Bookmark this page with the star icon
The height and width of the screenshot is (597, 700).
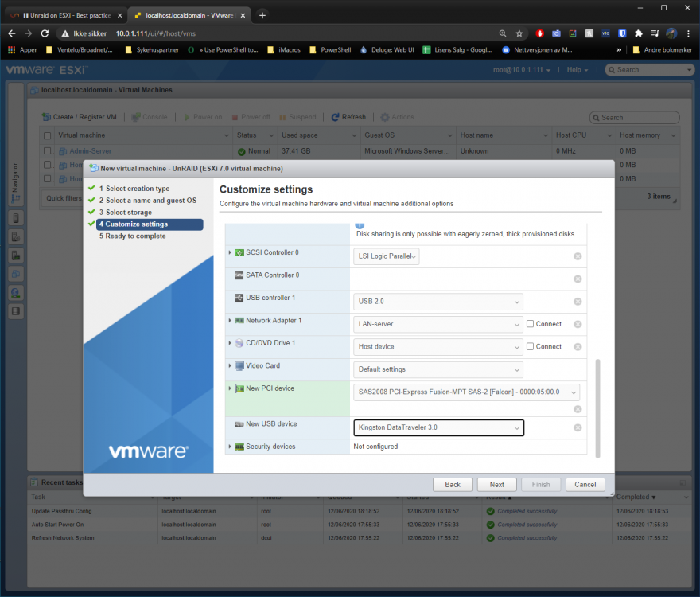pyautogui.click(x=519, y=33)
